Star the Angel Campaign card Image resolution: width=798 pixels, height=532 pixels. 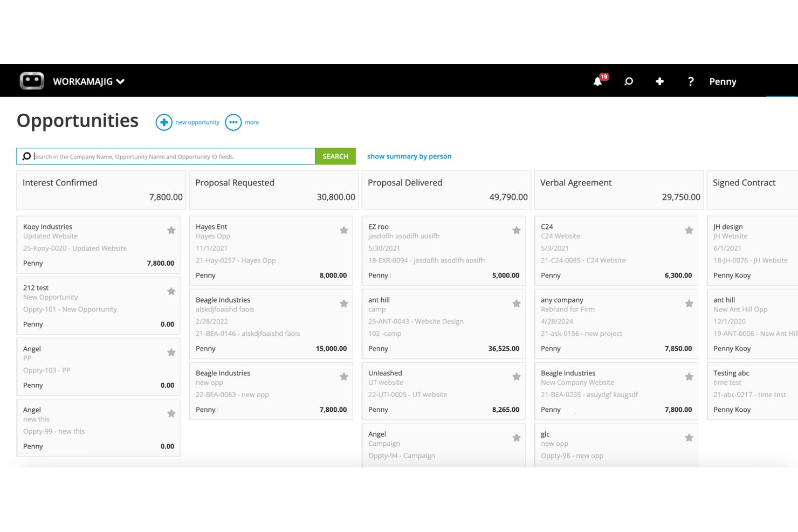tap(517, 438)
